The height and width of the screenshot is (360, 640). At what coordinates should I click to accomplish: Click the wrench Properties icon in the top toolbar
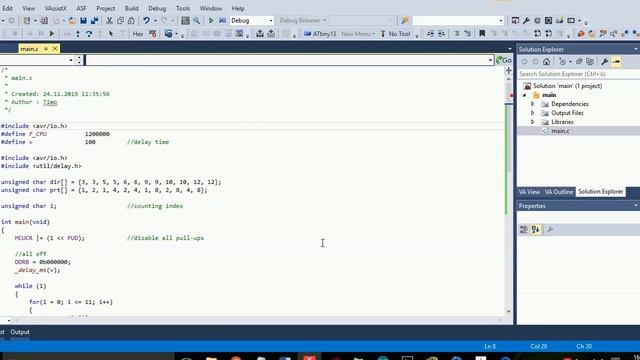pos(527,20)
